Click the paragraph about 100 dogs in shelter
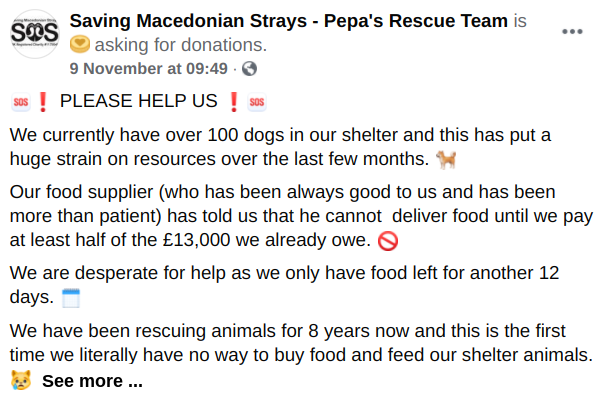612x396 pixels. 280,147
